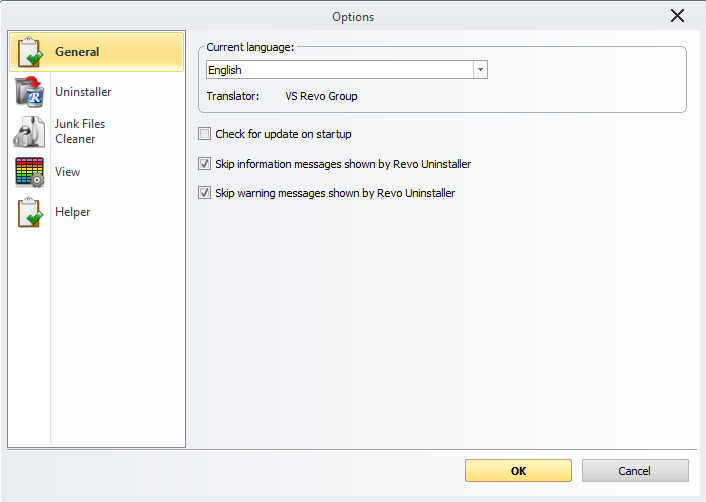Click the colorful View grid icon
The width and height of the screenshot is (706, 502).
[29, 172]
